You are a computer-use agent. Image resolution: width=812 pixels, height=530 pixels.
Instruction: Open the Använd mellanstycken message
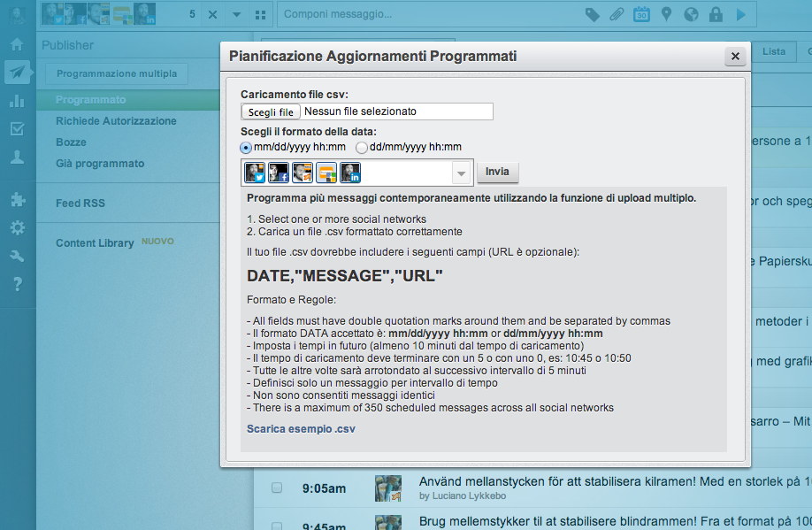tap(616, 481)
